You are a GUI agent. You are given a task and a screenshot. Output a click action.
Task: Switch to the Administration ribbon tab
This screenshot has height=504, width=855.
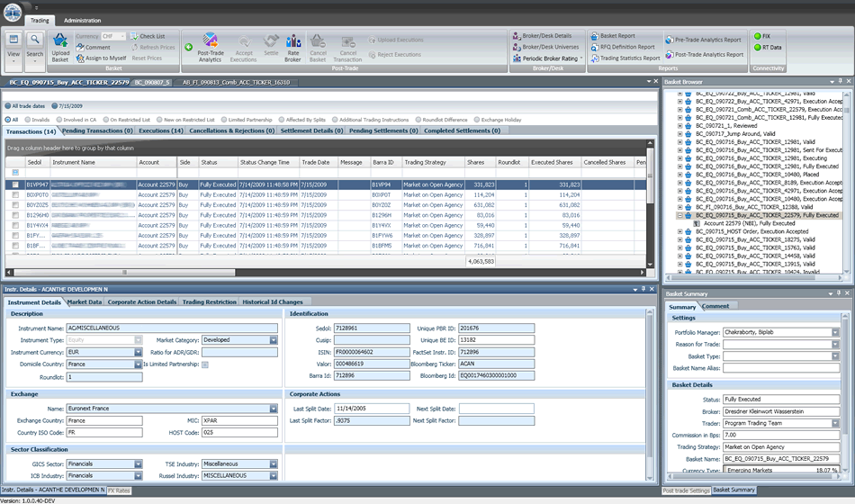82,20
